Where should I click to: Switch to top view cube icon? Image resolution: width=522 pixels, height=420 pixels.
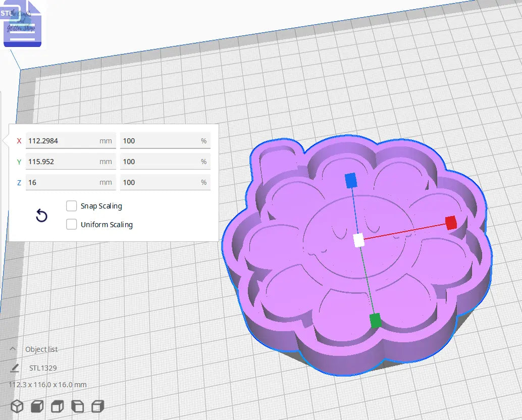coord(57,406)
